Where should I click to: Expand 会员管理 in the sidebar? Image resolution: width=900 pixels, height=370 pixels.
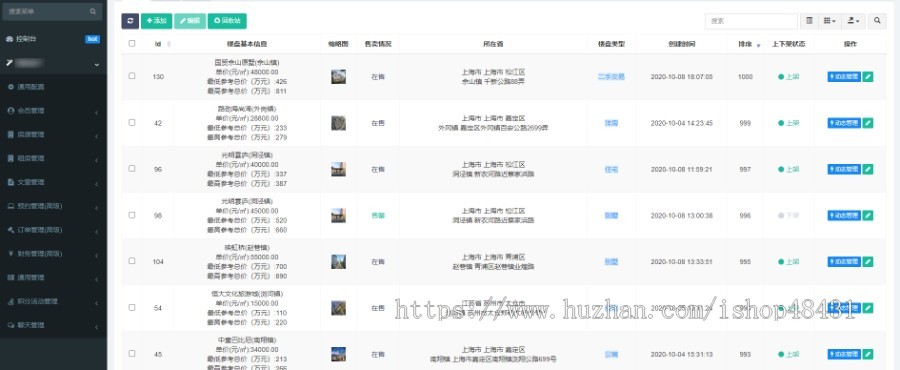click(x=53, y=111)
